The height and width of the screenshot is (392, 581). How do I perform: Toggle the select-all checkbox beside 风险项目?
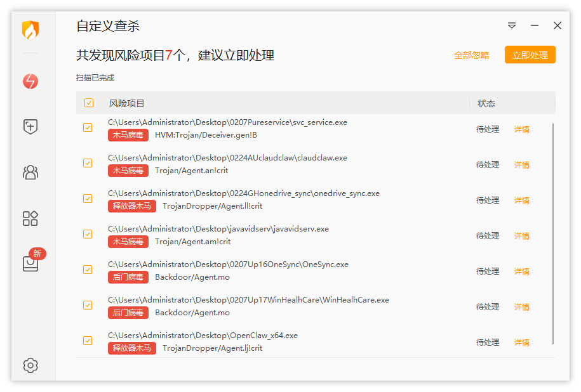[89, 103]
